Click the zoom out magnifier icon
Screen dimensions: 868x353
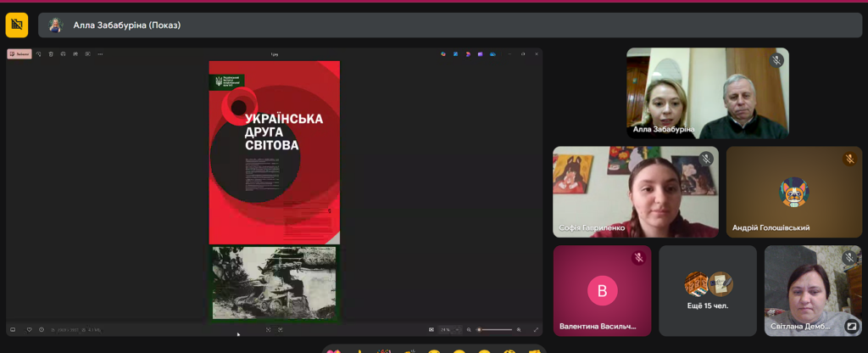pos(469,329)
